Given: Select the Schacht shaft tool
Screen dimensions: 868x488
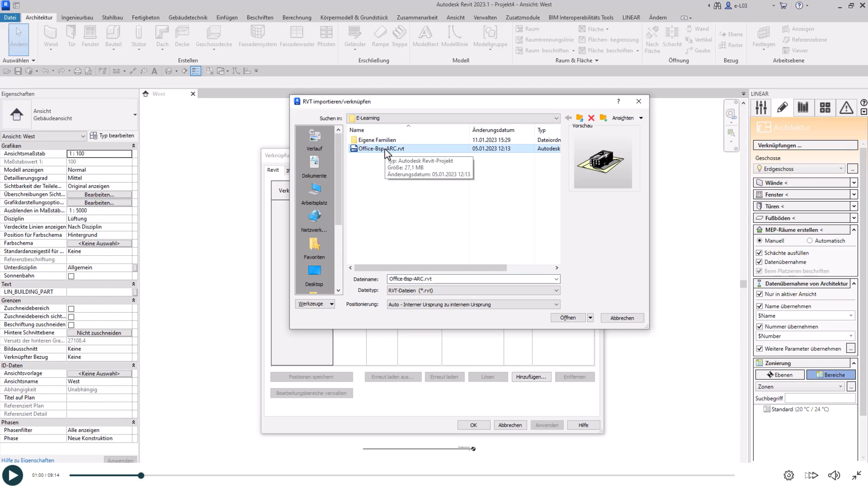Looking at the screenshot, I should [672, 37].
